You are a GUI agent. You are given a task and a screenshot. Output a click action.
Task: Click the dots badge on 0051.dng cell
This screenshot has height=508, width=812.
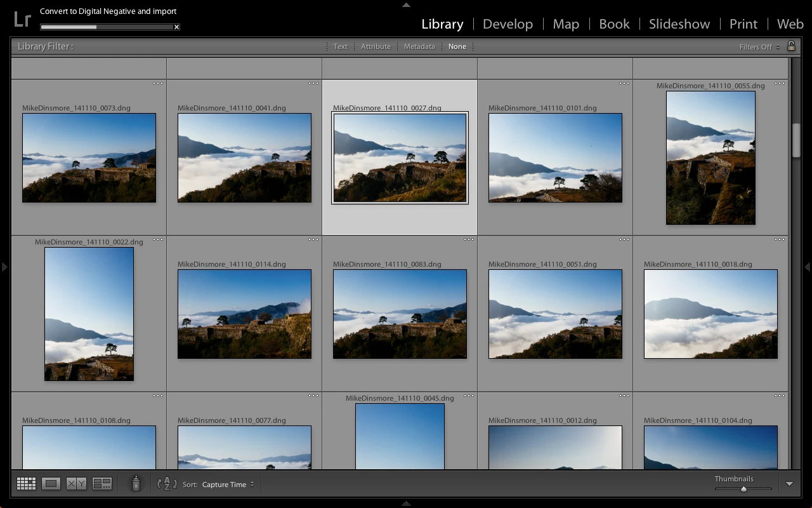[x=624, y=239]
